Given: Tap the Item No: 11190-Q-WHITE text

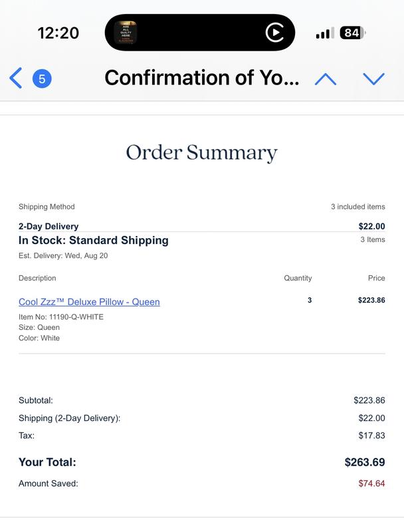Looking at the screenshot, I should (61, 317).
